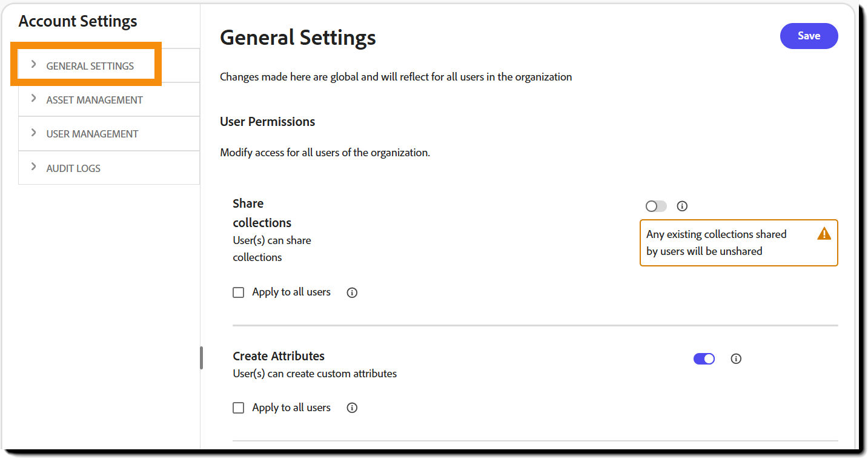The height and width of the screenshot is (459, 868).
Task: Enable the Share collections toggle
Action: tap(655, 206)
